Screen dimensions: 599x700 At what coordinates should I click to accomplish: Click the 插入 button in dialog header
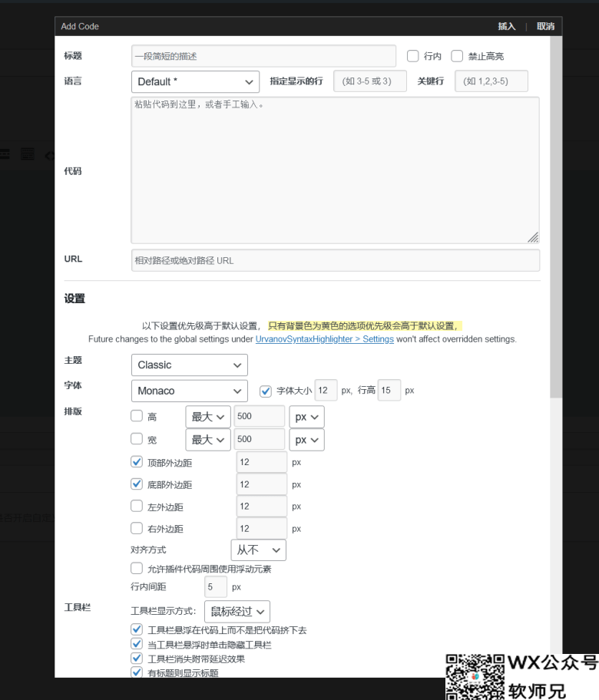click(507, 26)
